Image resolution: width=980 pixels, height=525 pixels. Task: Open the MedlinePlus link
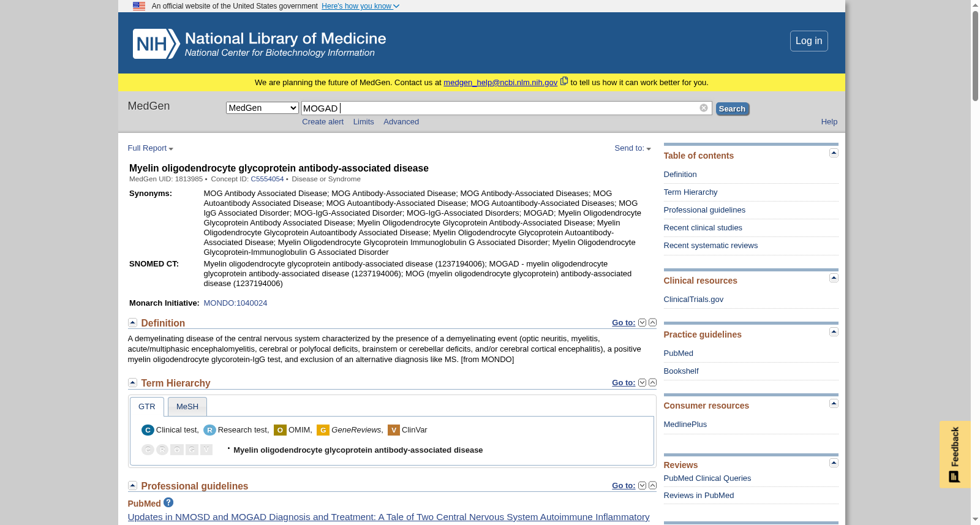pos(685,425)
